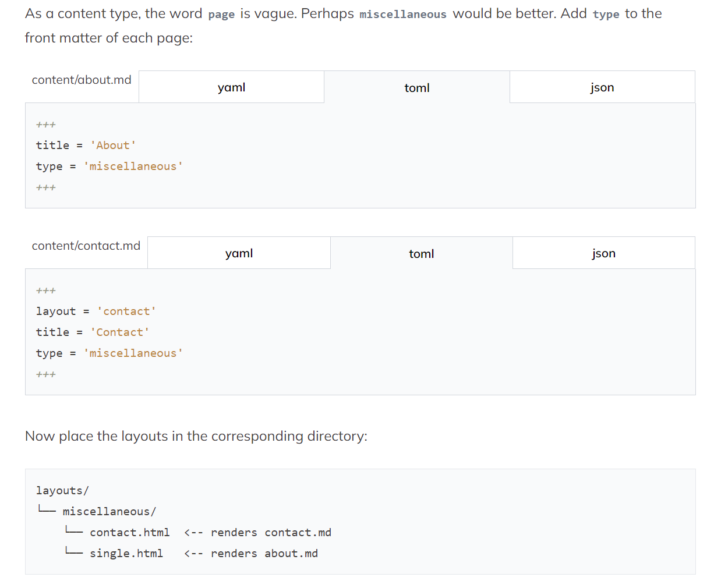Click the type line in the about.md code block
This screenshot has height=588, width=714.
(x=109, y=167)
